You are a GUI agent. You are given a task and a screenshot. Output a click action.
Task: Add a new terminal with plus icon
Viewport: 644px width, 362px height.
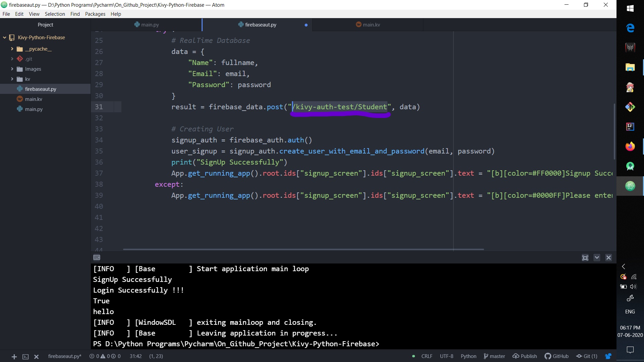(x=14, y=357)
